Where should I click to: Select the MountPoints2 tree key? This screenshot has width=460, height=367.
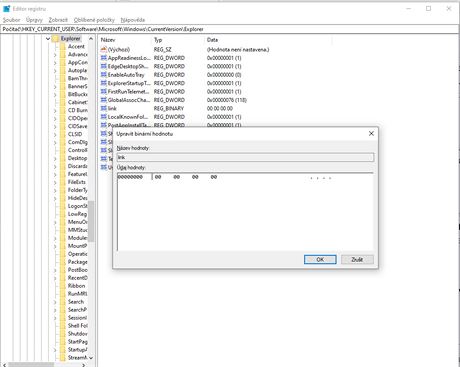77,246
